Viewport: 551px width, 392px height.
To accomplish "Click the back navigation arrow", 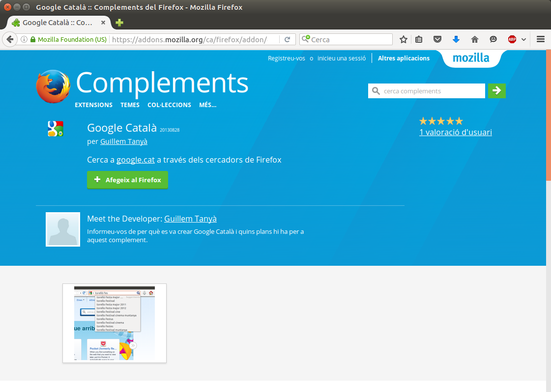I will (10, 39).
